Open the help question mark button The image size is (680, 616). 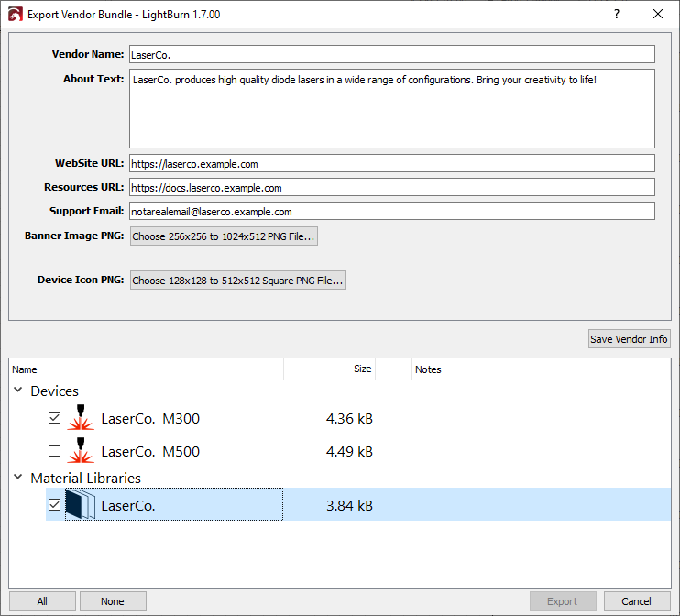coord(617,14)
